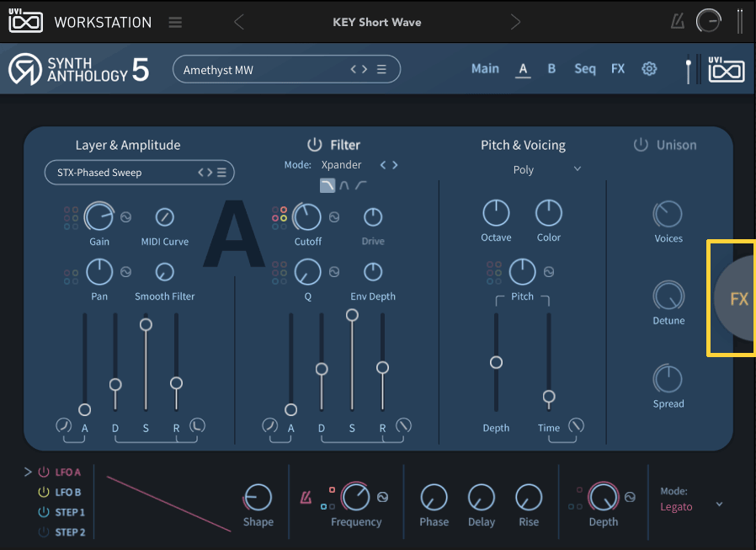Select next filter mode arrow
Screen dimensions: 756x550
click(x=395, y=165)
